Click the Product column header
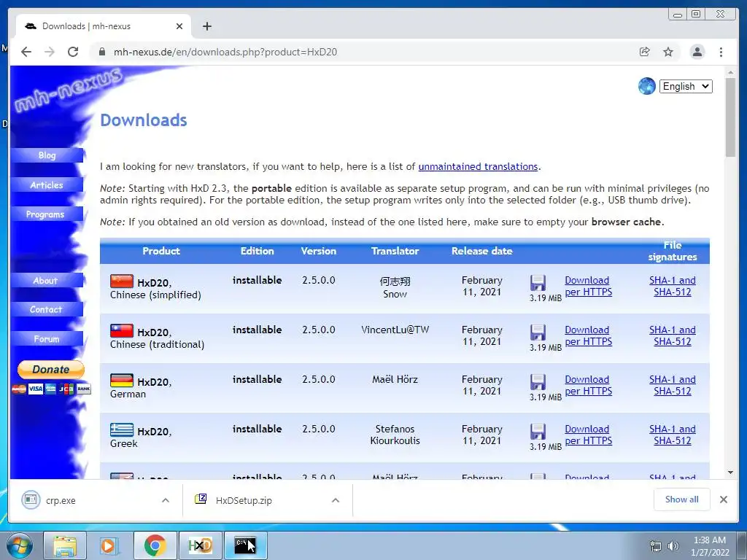 pyautogui.click(x=161, y=251)
